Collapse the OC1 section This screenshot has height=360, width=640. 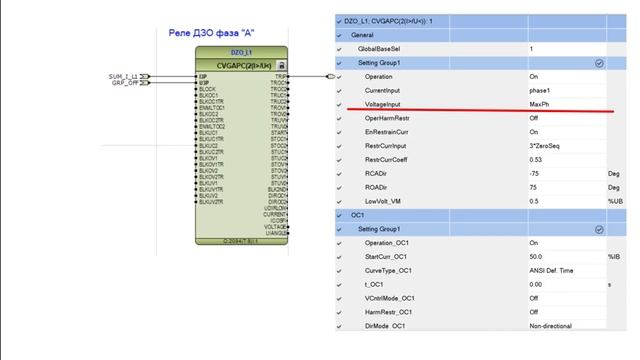[x=339, y=215]
